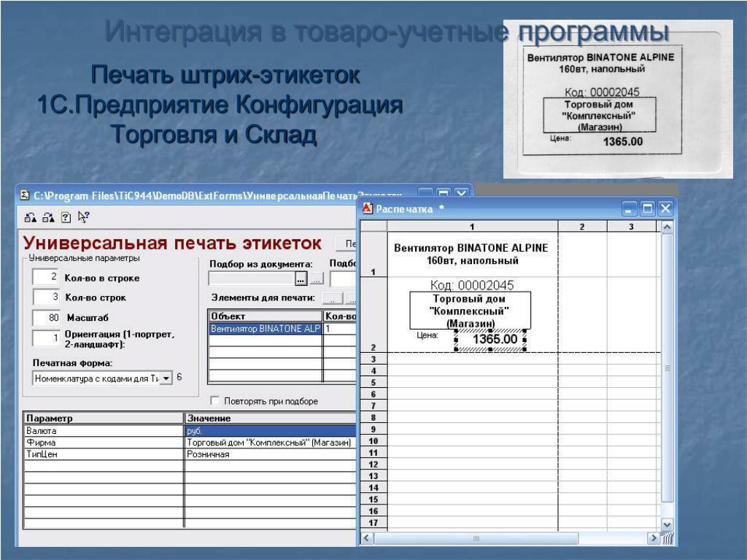Click the Кол-во в строке input field
747x560 pixels.
(x=46, y=277)
